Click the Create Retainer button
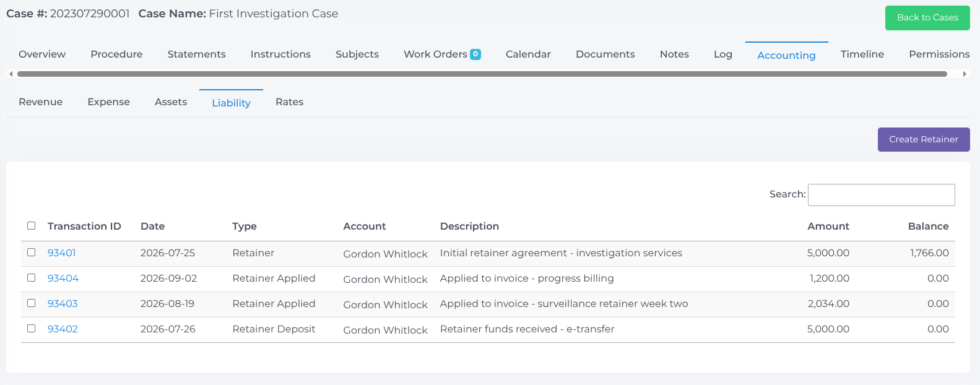Viewport: 980px width, 385px height. (924, 139)
